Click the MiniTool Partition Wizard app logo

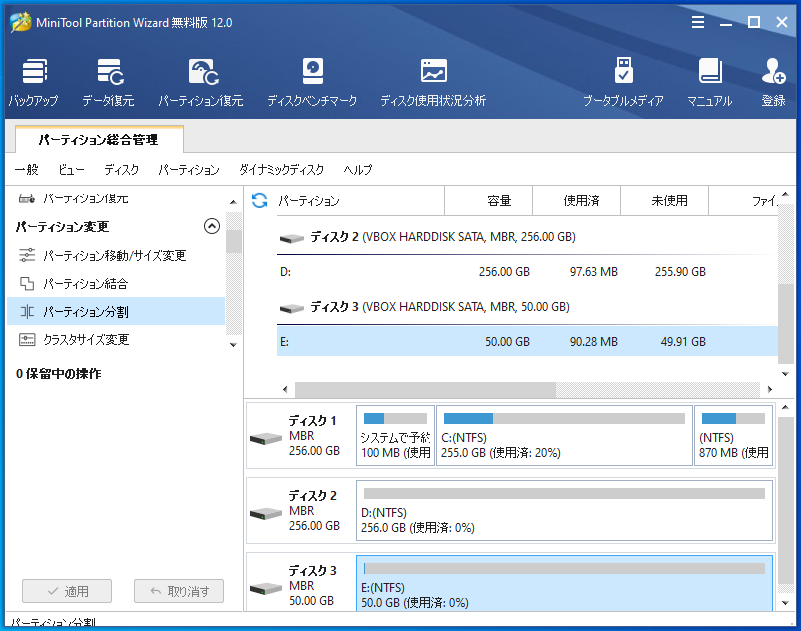[20, 22]
